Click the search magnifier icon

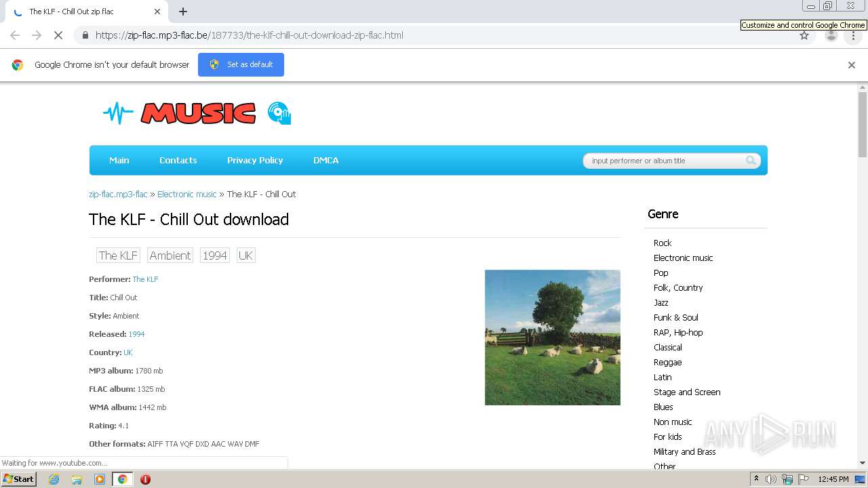tap(751, 161)
